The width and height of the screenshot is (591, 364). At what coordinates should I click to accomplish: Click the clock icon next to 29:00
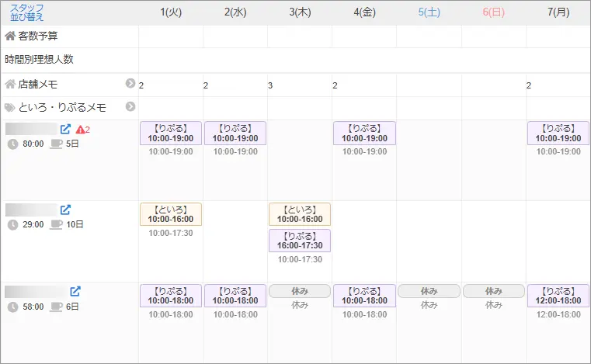[x=12, y=225]
